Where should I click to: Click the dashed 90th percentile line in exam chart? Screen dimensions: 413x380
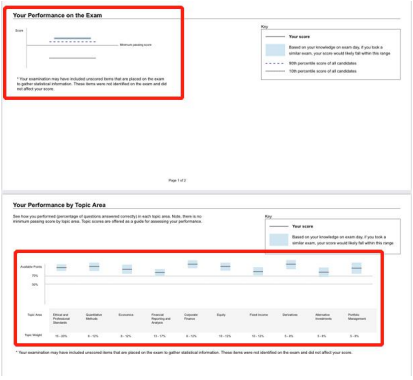click(x=72, y=42)
